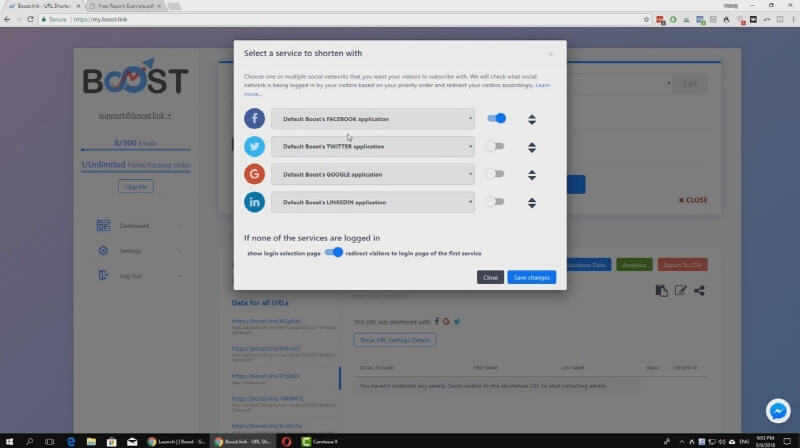Reorder Twitter using its priority arrows
This screenshot has height=448, width=800.
(532, 147)
